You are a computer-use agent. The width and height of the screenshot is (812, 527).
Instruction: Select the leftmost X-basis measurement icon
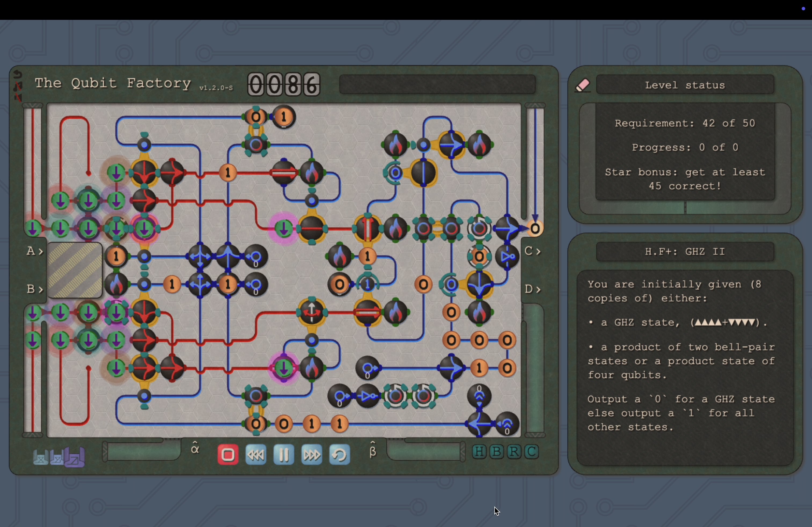pyautogui.click(x=40, y=458)
